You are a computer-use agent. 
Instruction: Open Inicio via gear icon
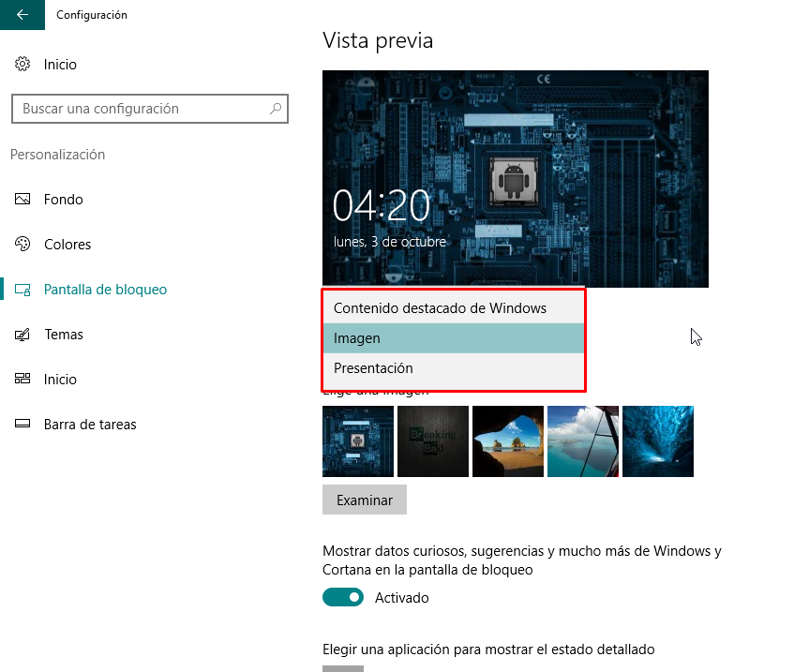point(22,64)
